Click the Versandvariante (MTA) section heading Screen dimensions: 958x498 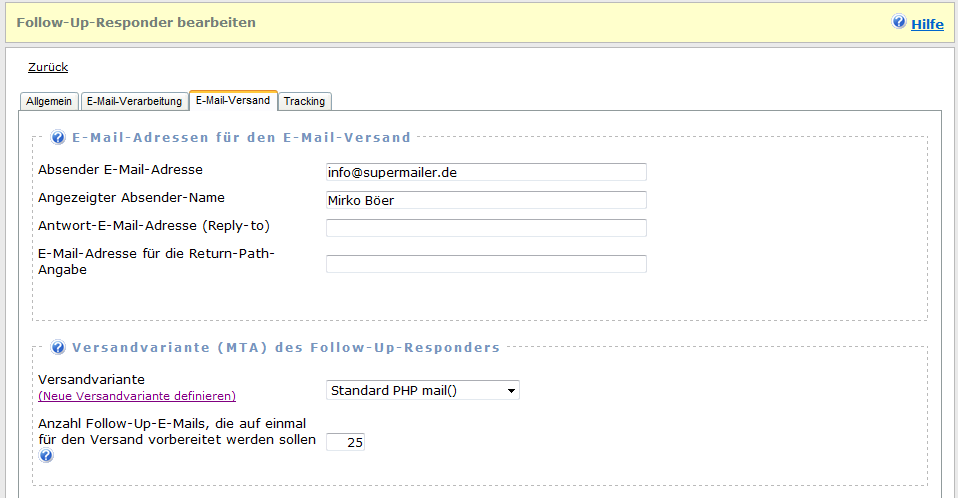click(x=286, y=348)
